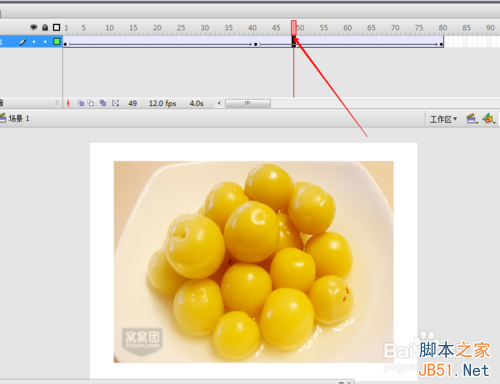This screenshot has height=384, width=500.
Task: Click the outline square icon in the layers header
Action: (57, 27)
